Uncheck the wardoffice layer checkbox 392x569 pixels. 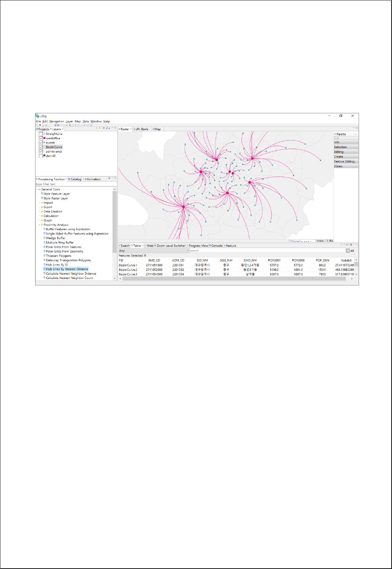[x=41, y=138]
